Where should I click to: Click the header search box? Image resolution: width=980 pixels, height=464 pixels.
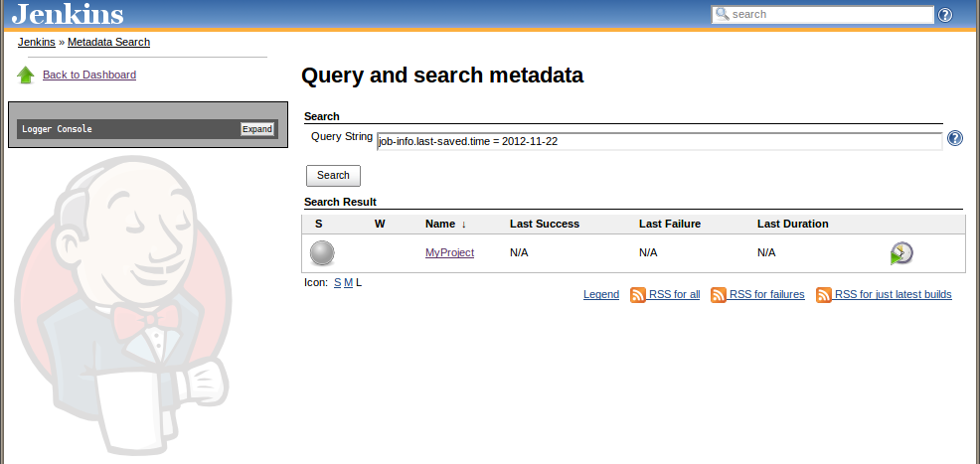(x=823, y=14)
